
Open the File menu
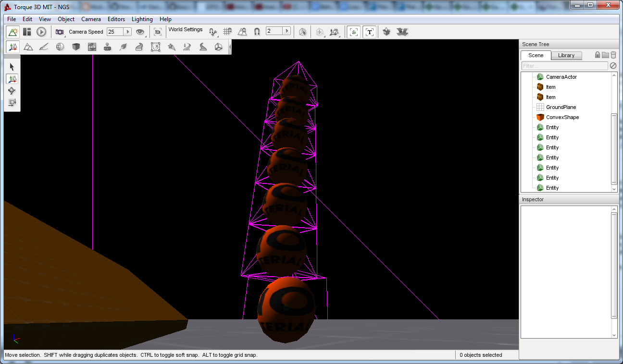pyautogui.click(x=12, y=19)
